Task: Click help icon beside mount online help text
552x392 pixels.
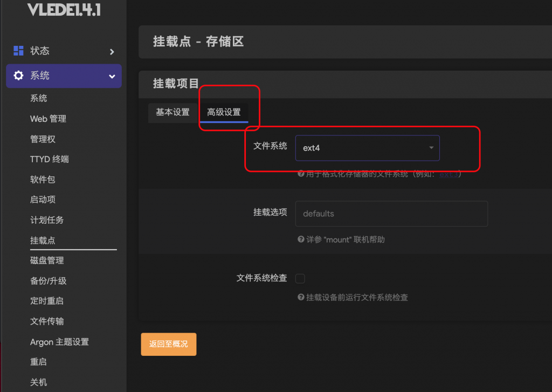Action: point(301,239)
